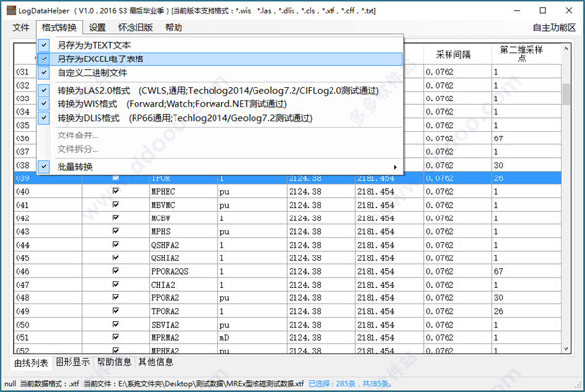Maximize the LogDataHelper window

(x=543, y=11)
